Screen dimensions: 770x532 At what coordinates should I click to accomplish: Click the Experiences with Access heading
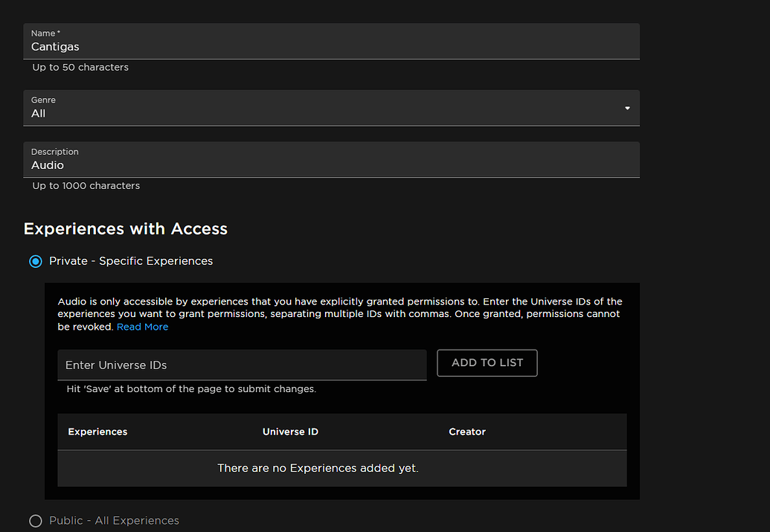(x=126, y=229)
